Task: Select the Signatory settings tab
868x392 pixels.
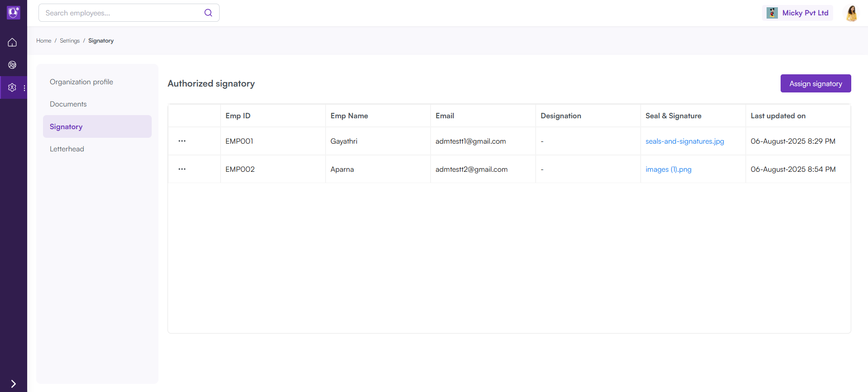Action: pos(66,127)
